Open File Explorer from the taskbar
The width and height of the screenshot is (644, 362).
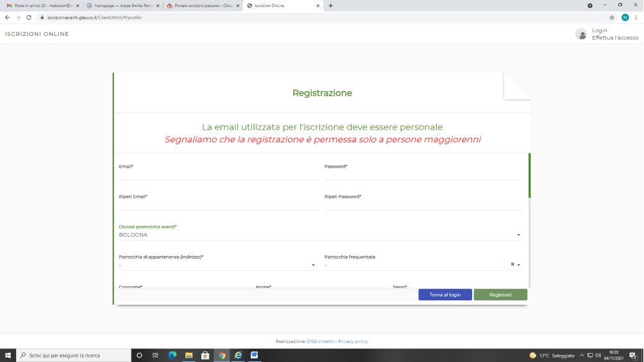(189, 355)
